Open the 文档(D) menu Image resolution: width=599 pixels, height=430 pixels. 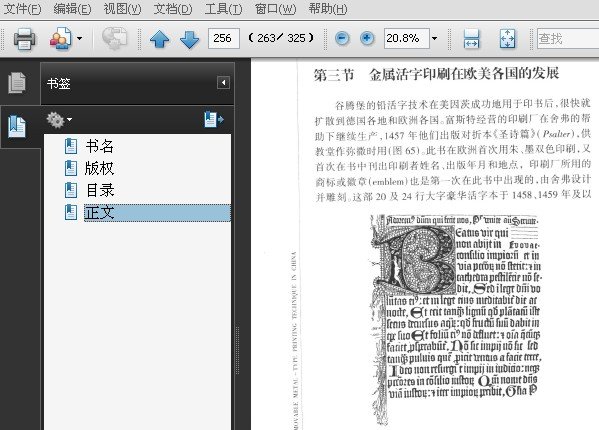coord(173,8)
